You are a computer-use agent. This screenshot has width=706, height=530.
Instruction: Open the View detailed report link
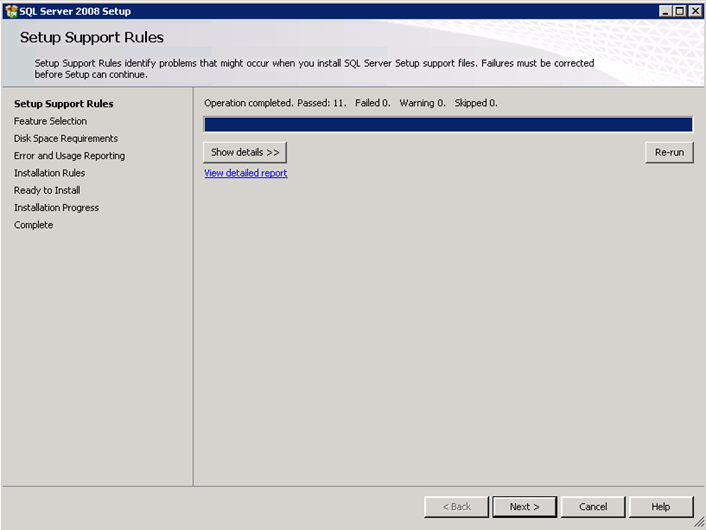pos(245,173)
